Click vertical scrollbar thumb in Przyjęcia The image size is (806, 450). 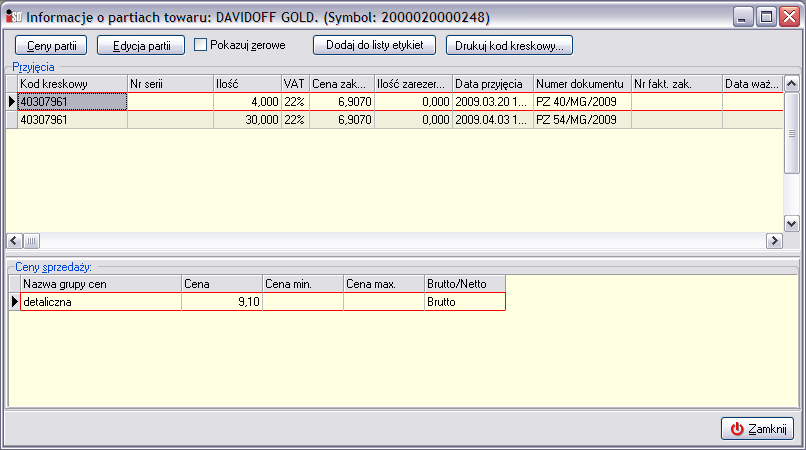[x=791, y=133]
